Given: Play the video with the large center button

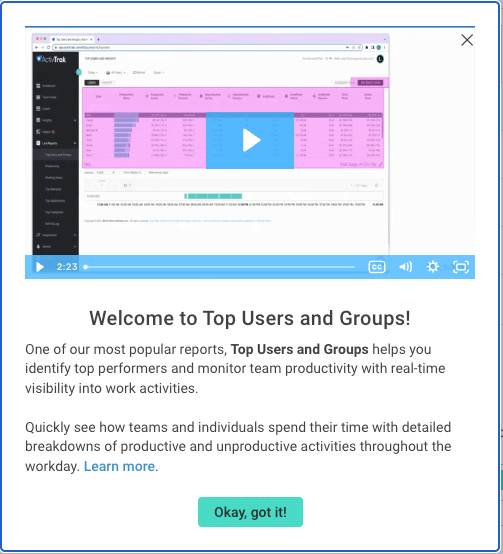Looking at the screenshot, I should point(250,140).
